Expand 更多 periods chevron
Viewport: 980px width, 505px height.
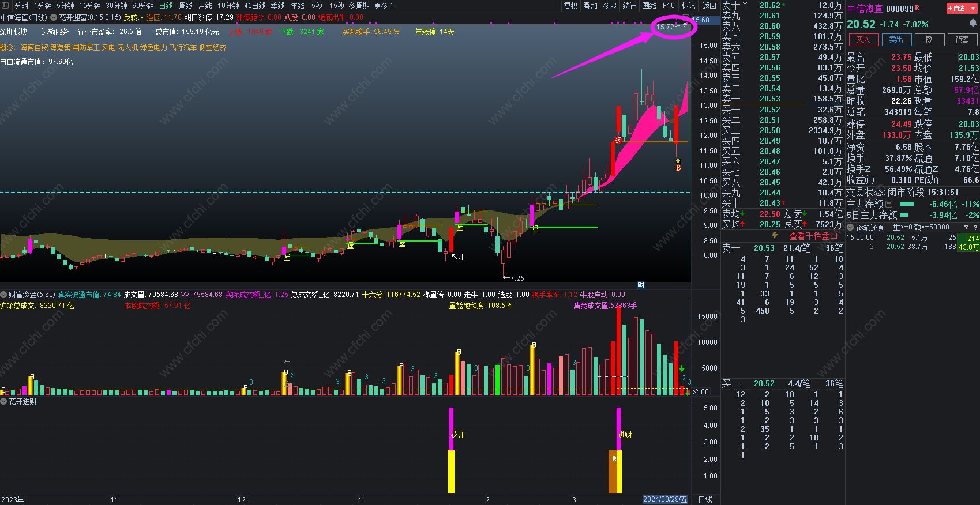(x=392, y=6)
